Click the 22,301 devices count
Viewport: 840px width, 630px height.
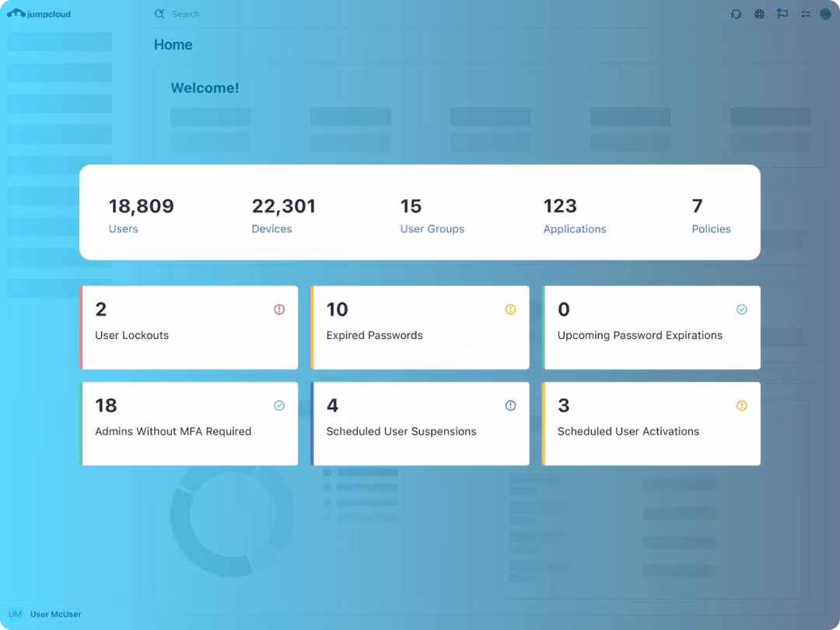click(x=284, y=206)
